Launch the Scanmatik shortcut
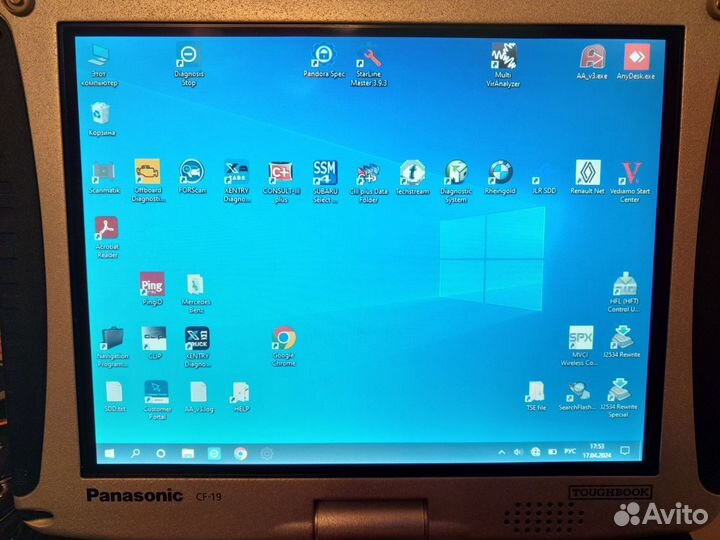The height and width of the screenshot is (540, 720). pos(104,177)
